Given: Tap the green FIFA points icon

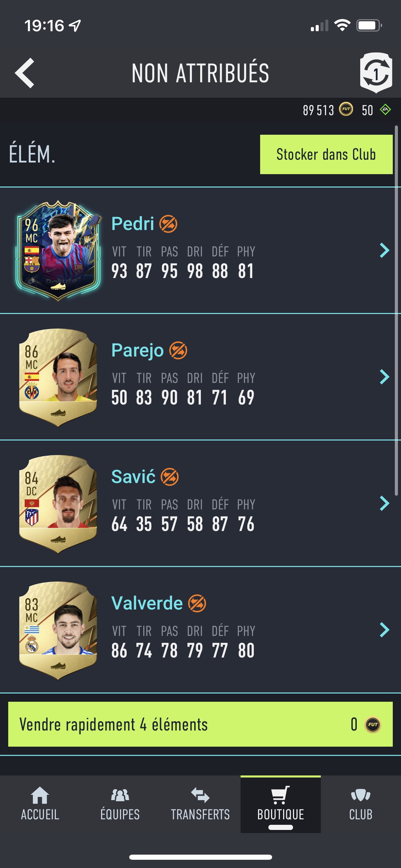Looking at the screenshot, I should (386, 110).
